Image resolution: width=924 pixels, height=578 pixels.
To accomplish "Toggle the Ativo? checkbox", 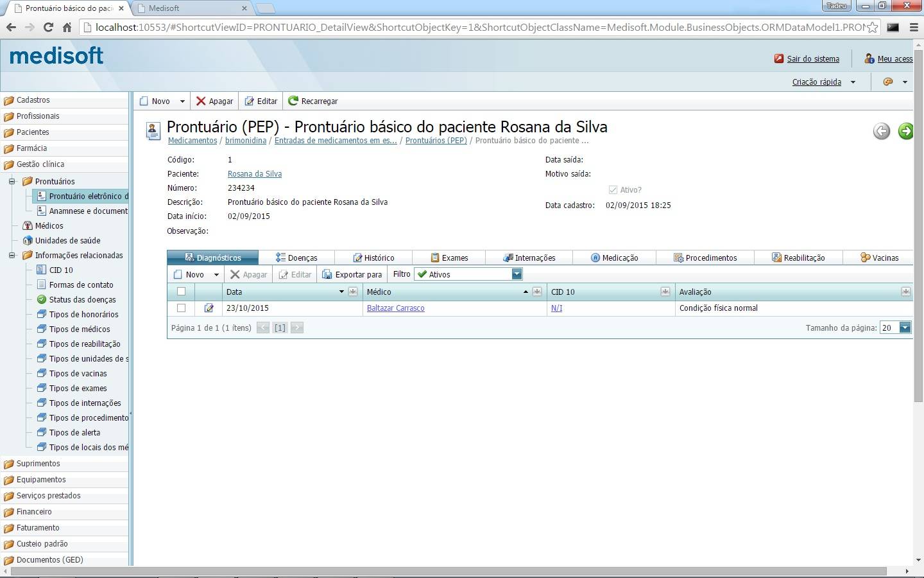I will [x=613, y=190].
